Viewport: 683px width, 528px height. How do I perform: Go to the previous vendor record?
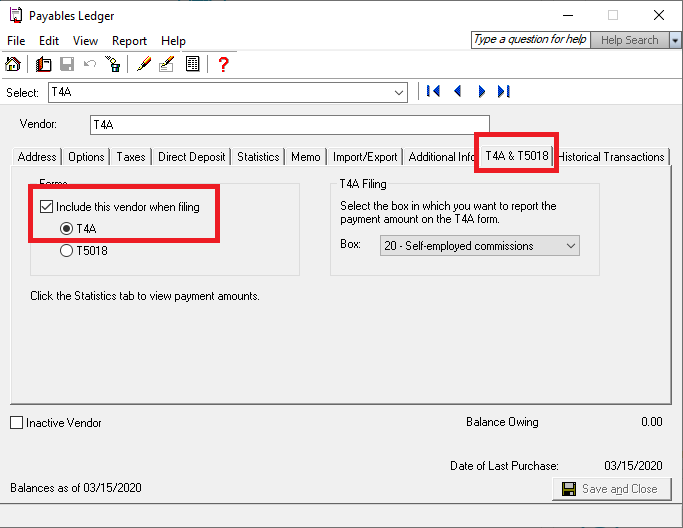pyautogui.click(x=458, y=91)
